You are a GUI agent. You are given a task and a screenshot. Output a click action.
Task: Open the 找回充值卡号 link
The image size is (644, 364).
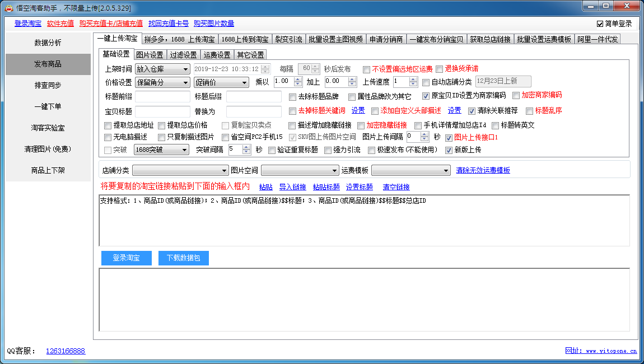(169, 24)
